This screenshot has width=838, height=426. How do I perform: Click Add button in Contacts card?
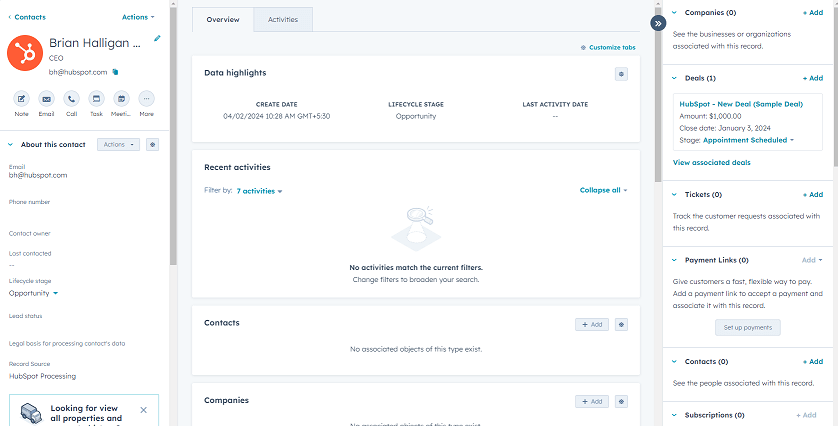click(592, 324)
